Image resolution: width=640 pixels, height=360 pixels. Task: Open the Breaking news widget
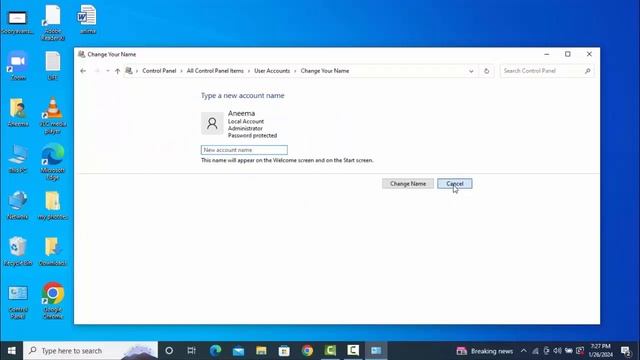[x=484, y=351]
